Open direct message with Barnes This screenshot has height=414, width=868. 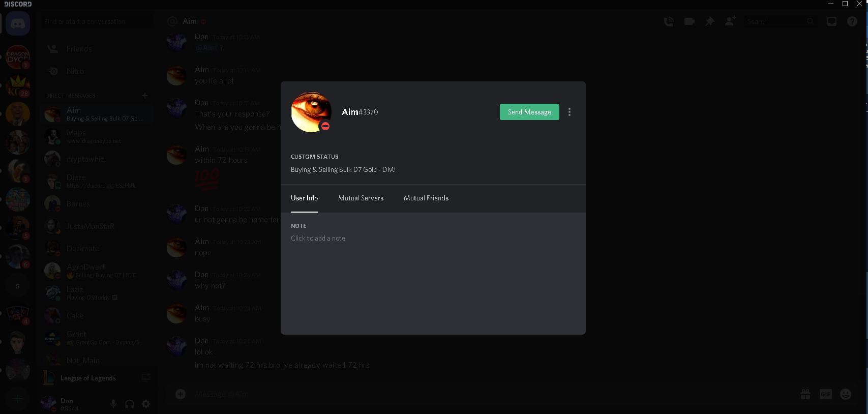[97, 203]
